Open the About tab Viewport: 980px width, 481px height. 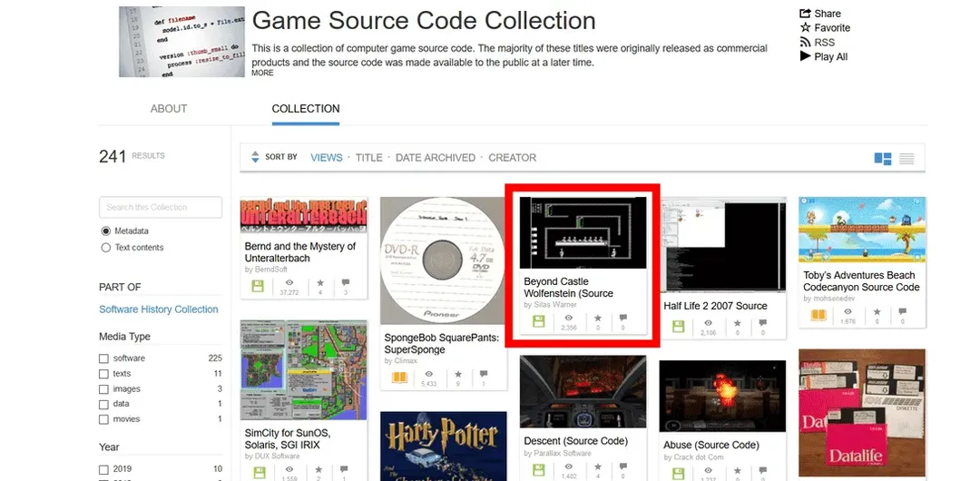[x=169, y=109]
